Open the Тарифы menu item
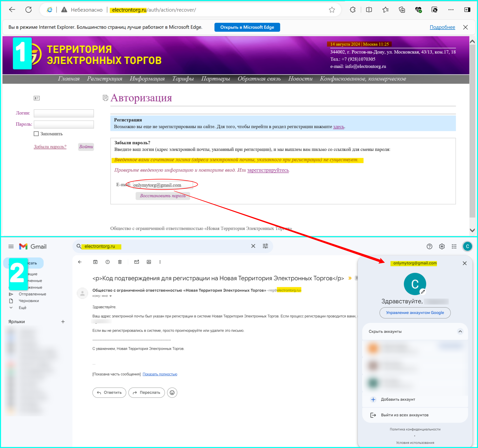Screen dimensions: 478x448 click(x=183, y=79)
